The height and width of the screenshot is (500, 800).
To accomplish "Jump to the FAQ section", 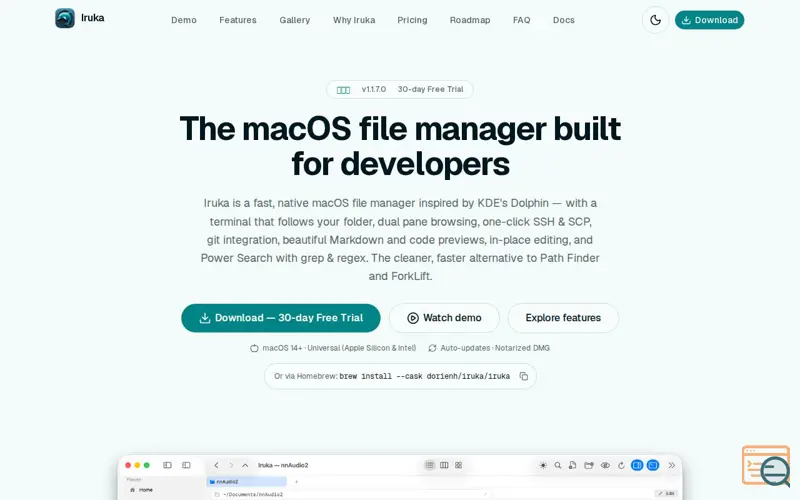I will coord(521,20).
